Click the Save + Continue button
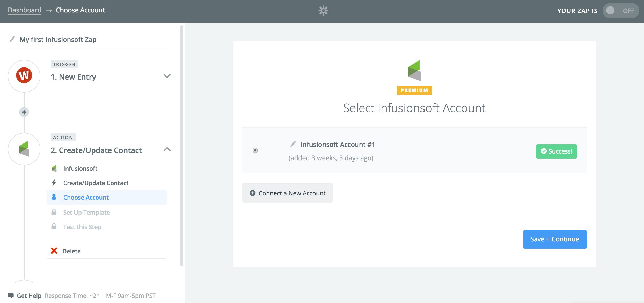This screenshot has height=303, width=644. [x=554, y=239]
